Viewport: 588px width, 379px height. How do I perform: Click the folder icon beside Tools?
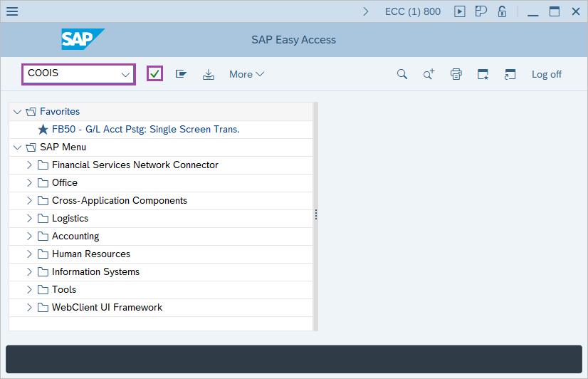43,290
